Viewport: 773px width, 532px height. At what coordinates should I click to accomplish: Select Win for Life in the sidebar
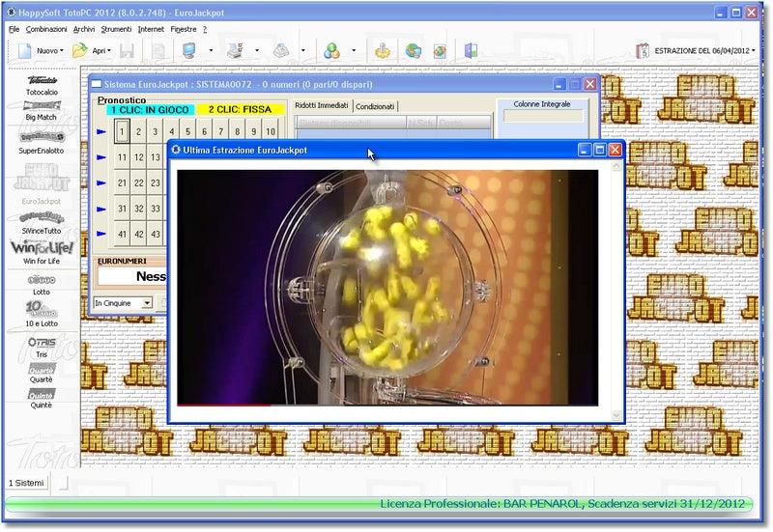coord(42,252)
